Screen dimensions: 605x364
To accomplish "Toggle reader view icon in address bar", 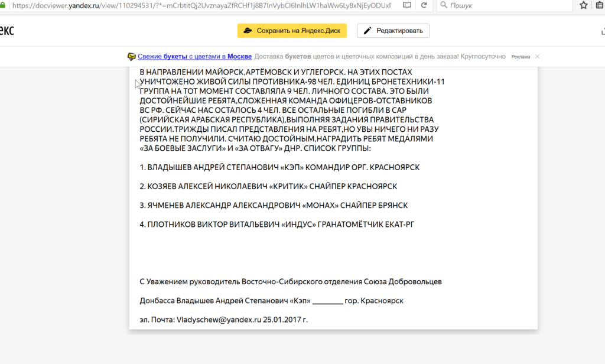I will pyautogui.click(x=406, y=5).
